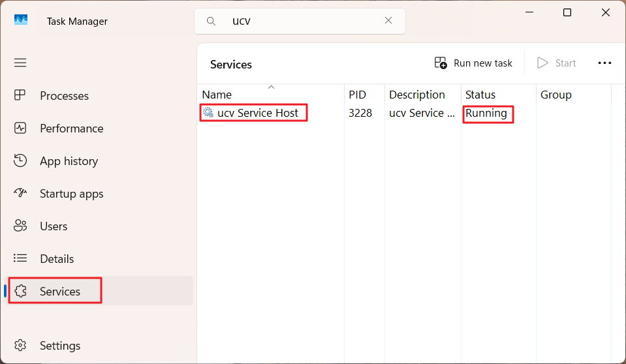This screenshot has height=364, width=626.
Task: Open the Details page
Action: (x=57, y=259)
